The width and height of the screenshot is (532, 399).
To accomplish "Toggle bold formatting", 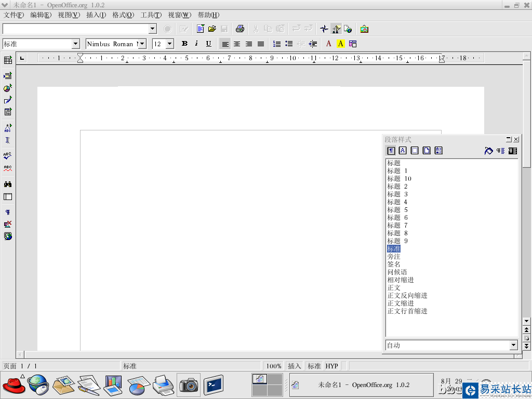I will 184,44.
